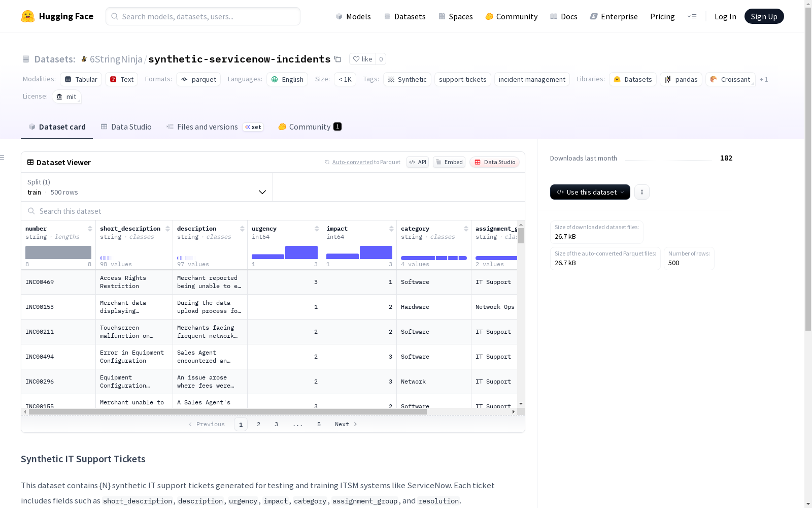Image resolution: width=812 pixels, height=508 pixels.
Task: Click the Log In link
Action: pos(725,16)
